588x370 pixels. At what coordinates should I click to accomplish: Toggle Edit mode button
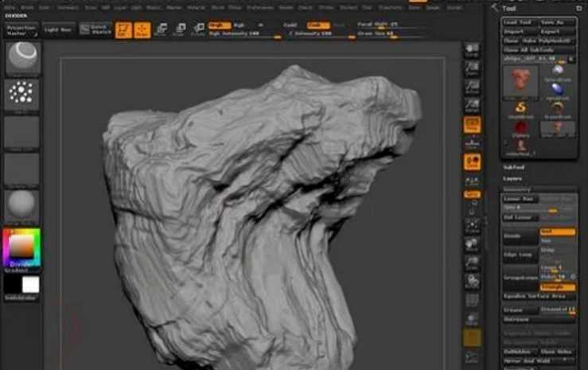click(124, 30)
